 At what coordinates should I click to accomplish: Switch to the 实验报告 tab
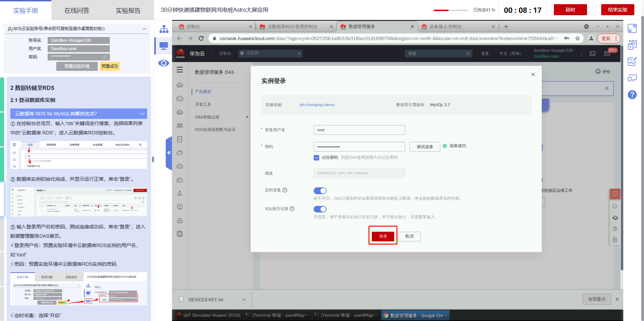[128, 11]
